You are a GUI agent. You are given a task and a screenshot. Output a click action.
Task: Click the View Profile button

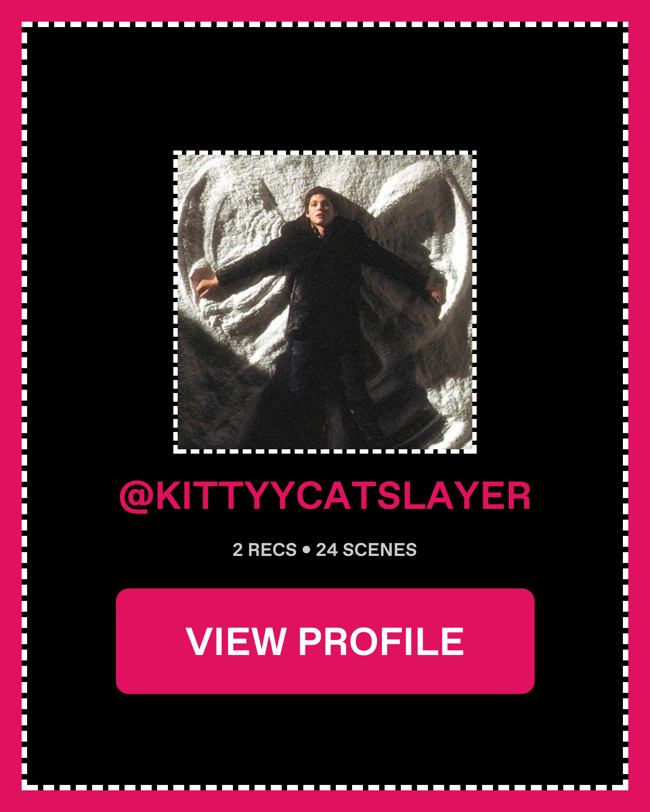(x=325, y=641)
